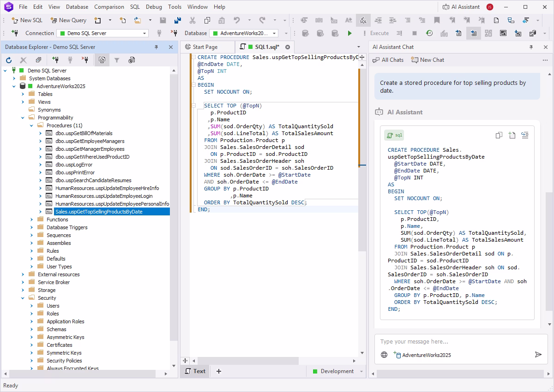Viewport: 554px width, 392px height.
Task: Collapse the Security node
Action: pos(23,298)
